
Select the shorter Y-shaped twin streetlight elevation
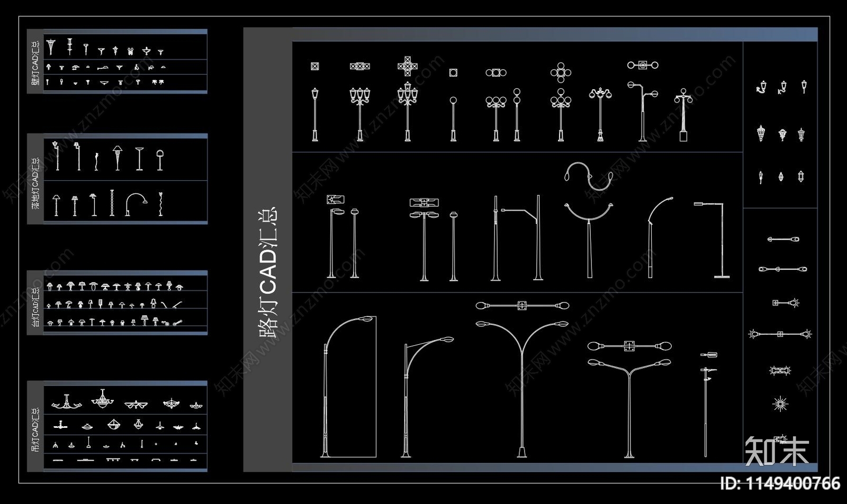pyautogui.click(x=629, y=408)
